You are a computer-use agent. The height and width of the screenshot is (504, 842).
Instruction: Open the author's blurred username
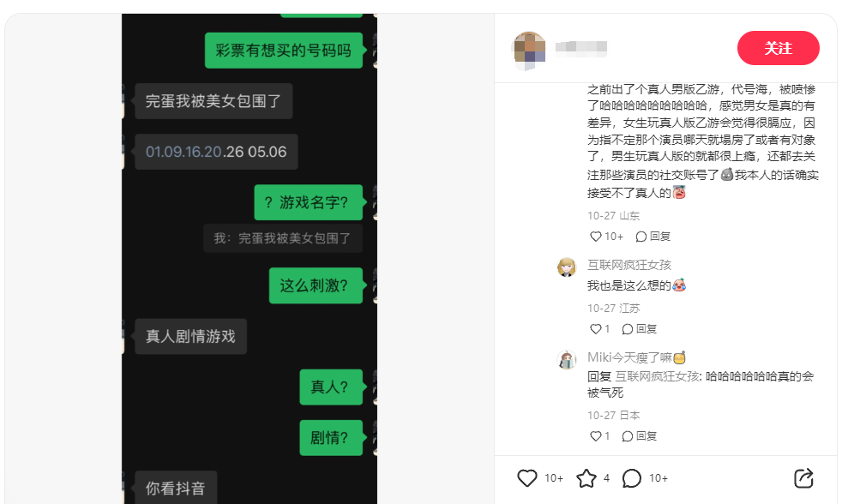(x=581, y=48)
